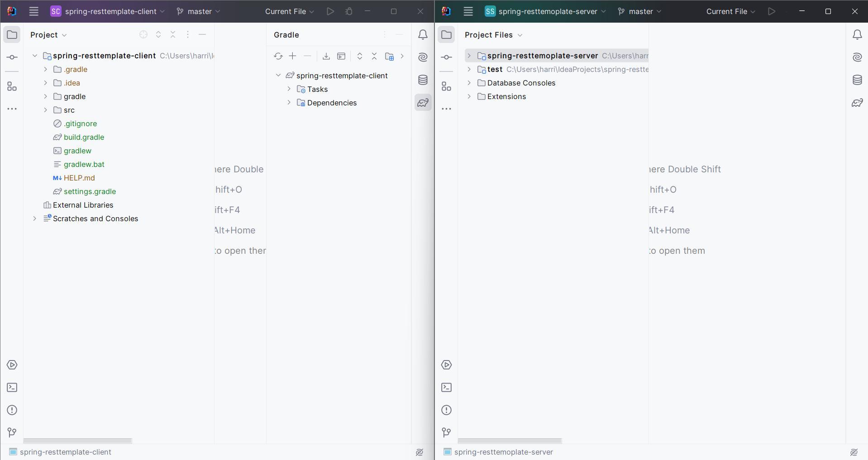
Task: Open Terminal in client window
Action: click(12, 388)
